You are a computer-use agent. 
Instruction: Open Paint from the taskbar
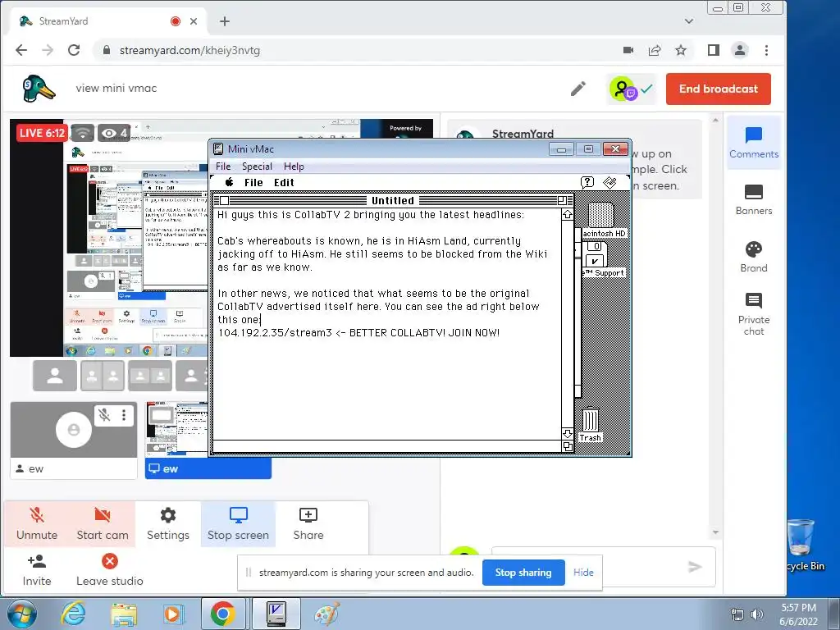[x=326, y=614]
